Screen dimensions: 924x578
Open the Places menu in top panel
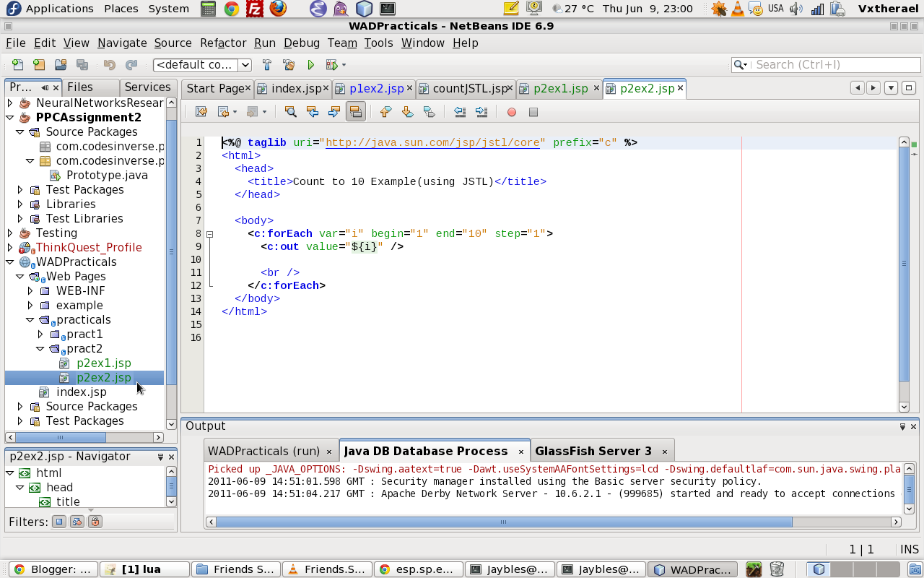click(121, 9)
